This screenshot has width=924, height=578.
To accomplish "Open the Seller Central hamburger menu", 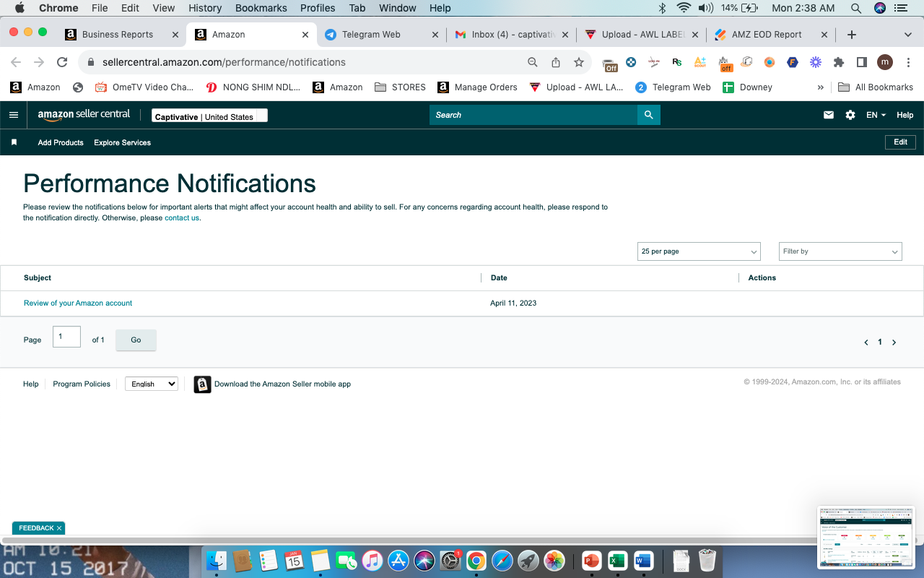I will tap(14, 115).
